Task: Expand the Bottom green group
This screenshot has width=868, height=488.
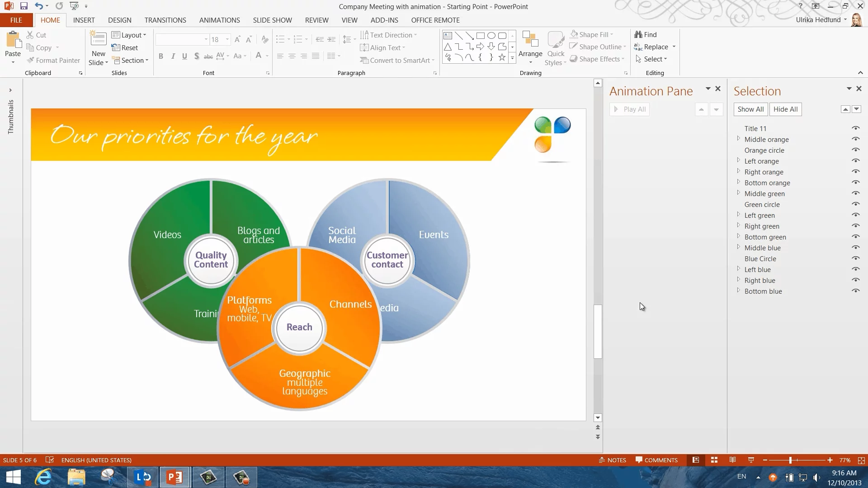Action: click(738, 236)
